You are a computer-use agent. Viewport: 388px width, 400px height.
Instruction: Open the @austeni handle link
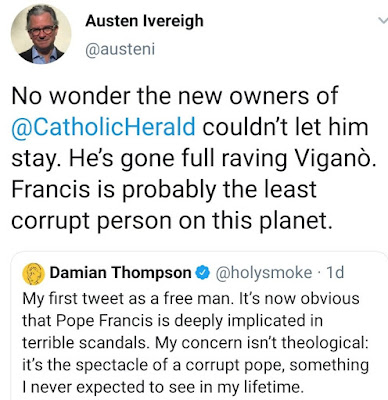point(120,50)
